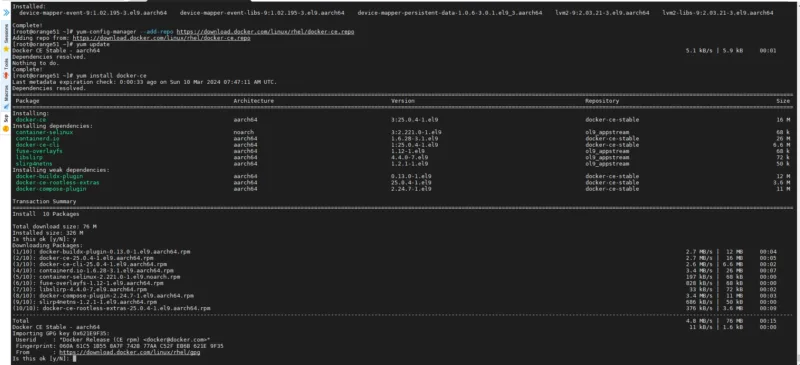Expand the collapsed sidebar with double chevron

[x=6, y=13]
